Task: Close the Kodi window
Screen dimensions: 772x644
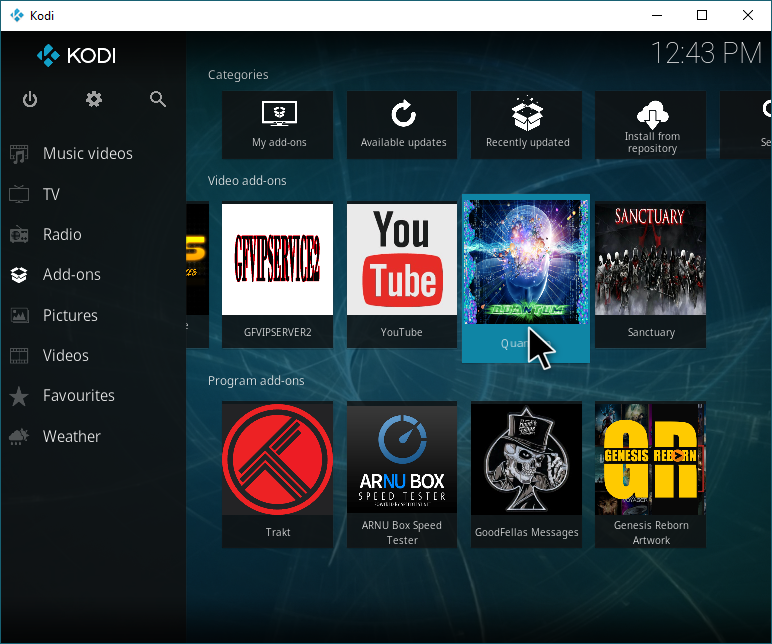Action: 748,15
